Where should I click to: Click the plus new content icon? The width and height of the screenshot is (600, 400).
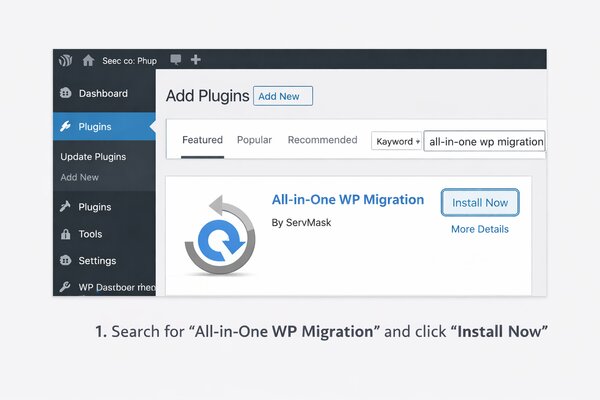tap(196, 59)
